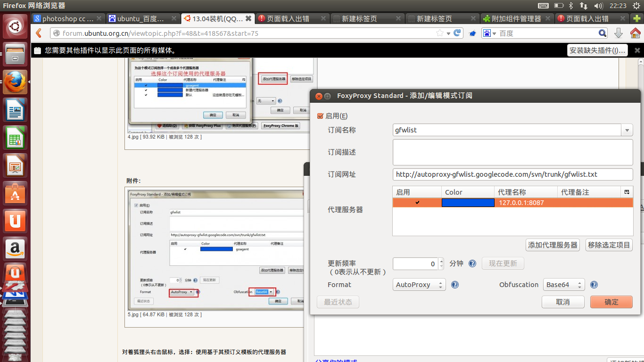The width and height of the screenshot is (644, 362).
Task: Open the URL bar history dropdown arrow
Action: [x=447, y=33]
